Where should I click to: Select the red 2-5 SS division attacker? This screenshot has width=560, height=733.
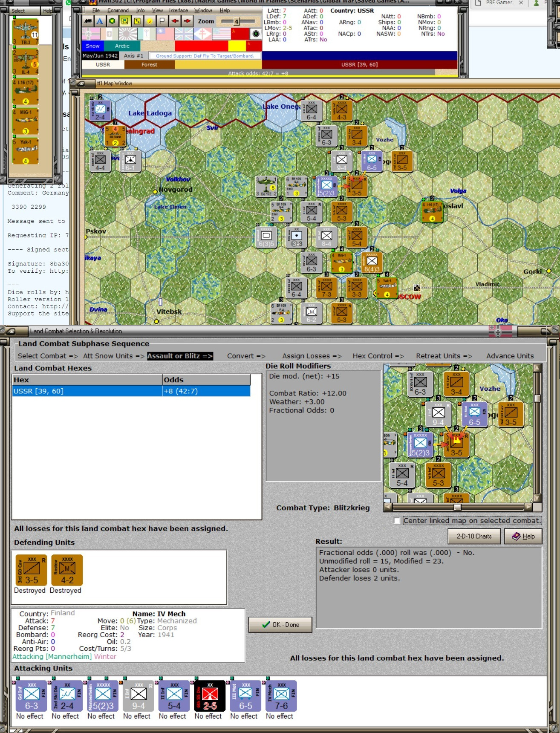tap(210, 696)
